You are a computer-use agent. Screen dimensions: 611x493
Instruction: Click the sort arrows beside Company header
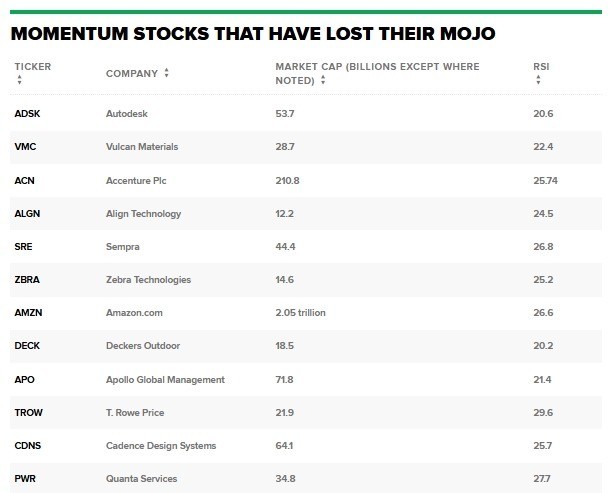click(x=166, y=73)
